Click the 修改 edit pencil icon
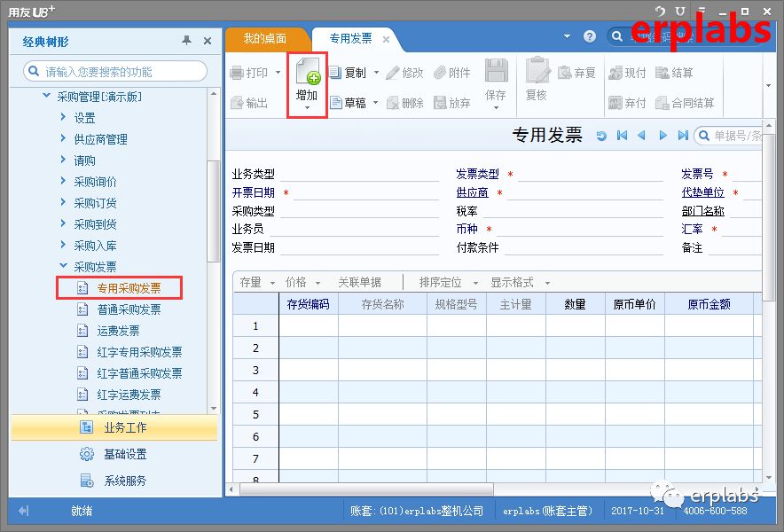 393,73
